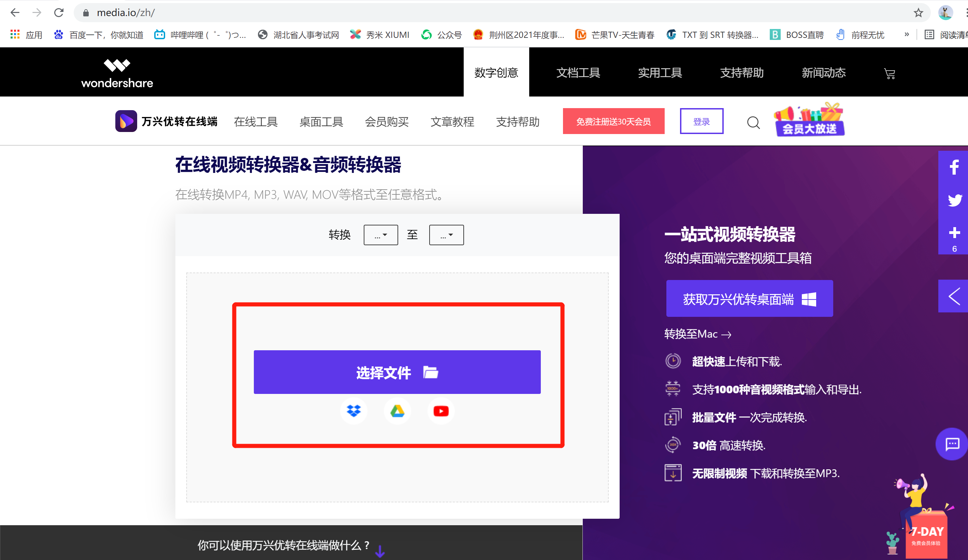Open the source format dropdown after 转换
The image size is (968, 560).
(380, 235)
